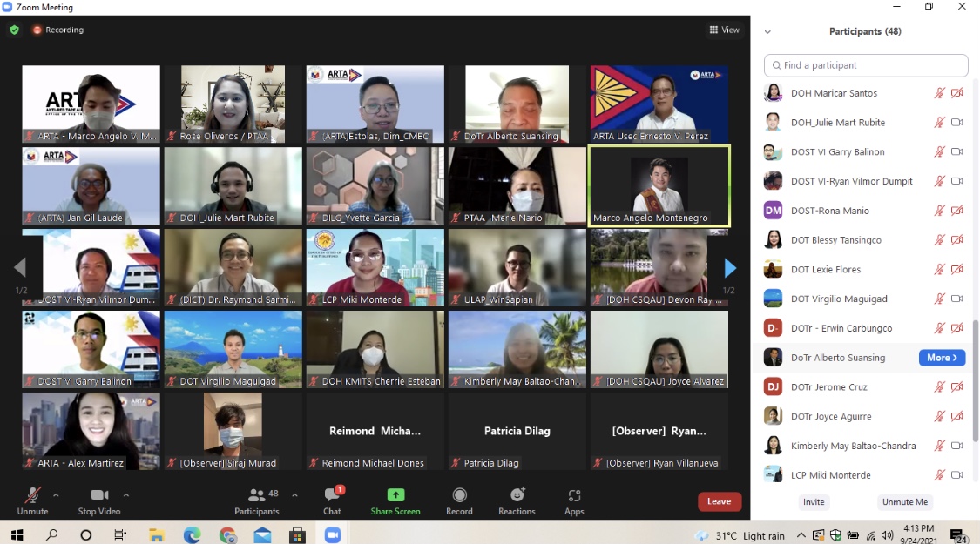Select the ARTA Usec Ernesto V. Perez tile

(659, 104)
